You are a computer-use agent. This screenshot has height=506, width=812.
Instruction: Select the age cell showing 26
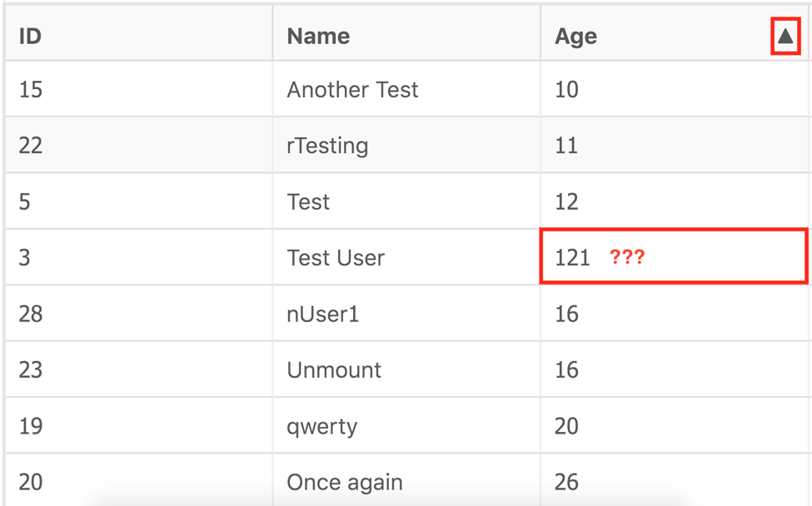(675, 480)
